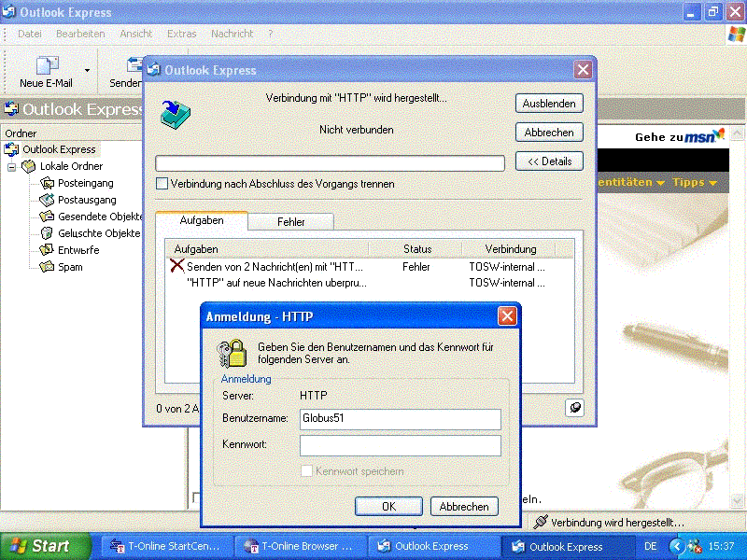Click the Outlook Express root folder icon
The width and height of the screenshot is (747, 560).
click(x=11, y=149)
